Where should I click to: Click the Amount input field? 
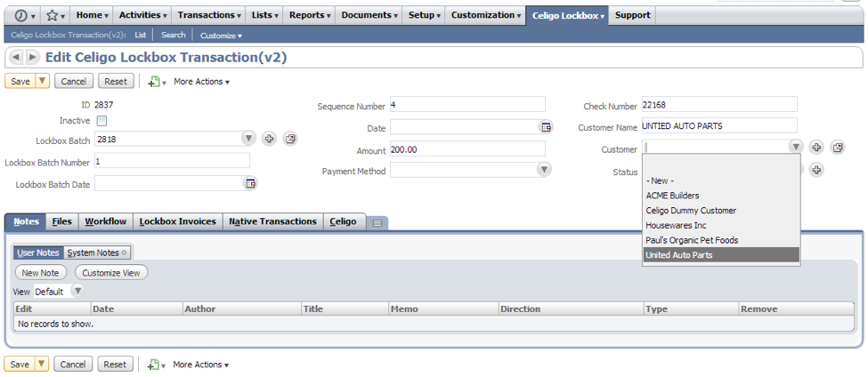pos(467,148)
